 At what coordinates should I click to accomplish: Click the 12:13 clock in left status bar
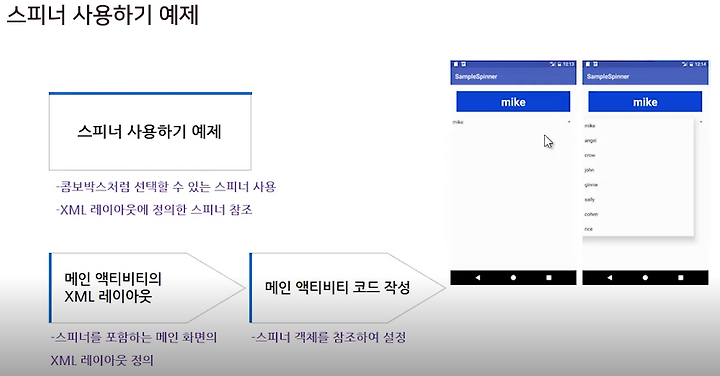tap(568, 64)
